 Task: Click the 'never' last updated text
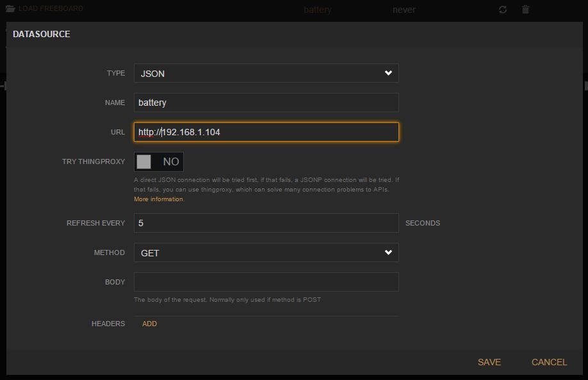404,10
